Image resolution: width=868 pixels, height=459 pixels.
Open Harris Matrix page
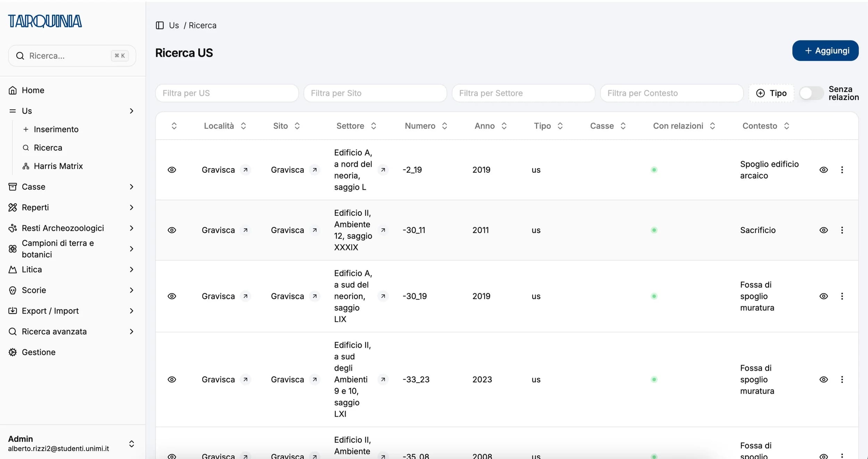58,166
